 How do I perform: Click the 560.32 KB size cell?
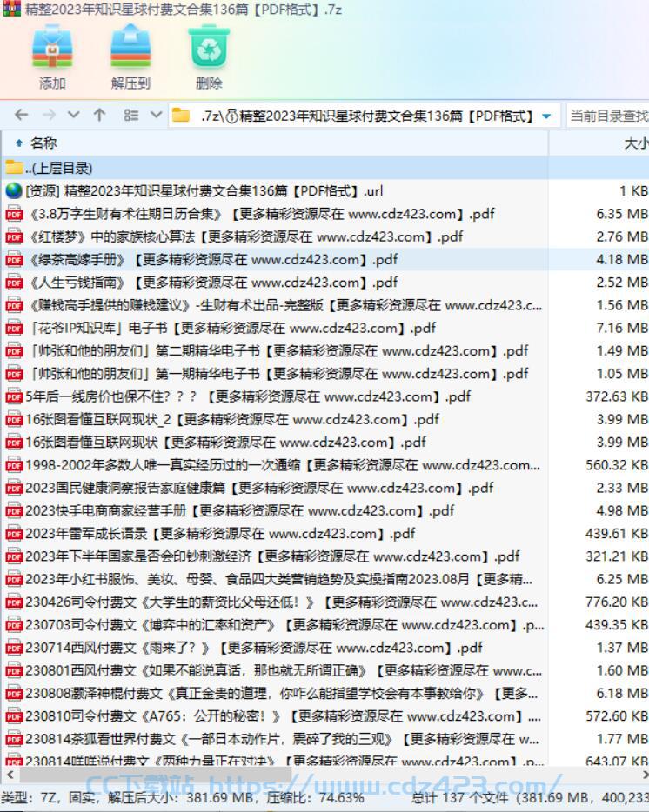(617, 465)
